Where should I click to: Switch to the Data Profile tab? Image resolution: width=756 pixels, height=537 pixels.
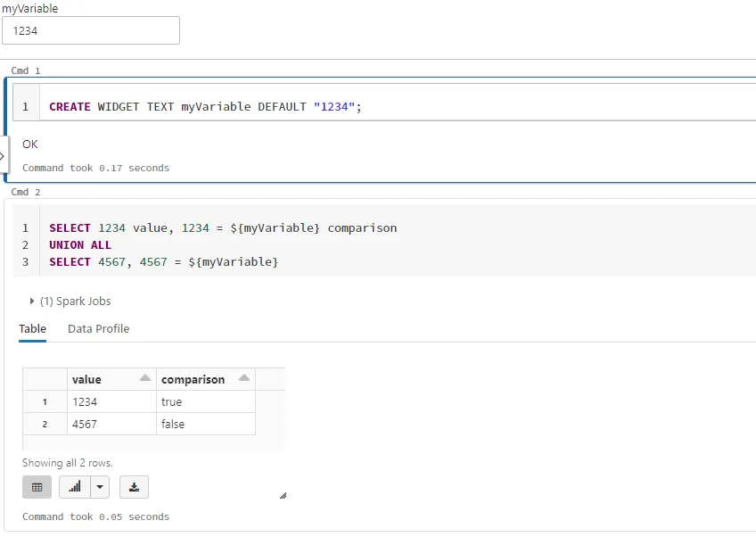point(98,328)
